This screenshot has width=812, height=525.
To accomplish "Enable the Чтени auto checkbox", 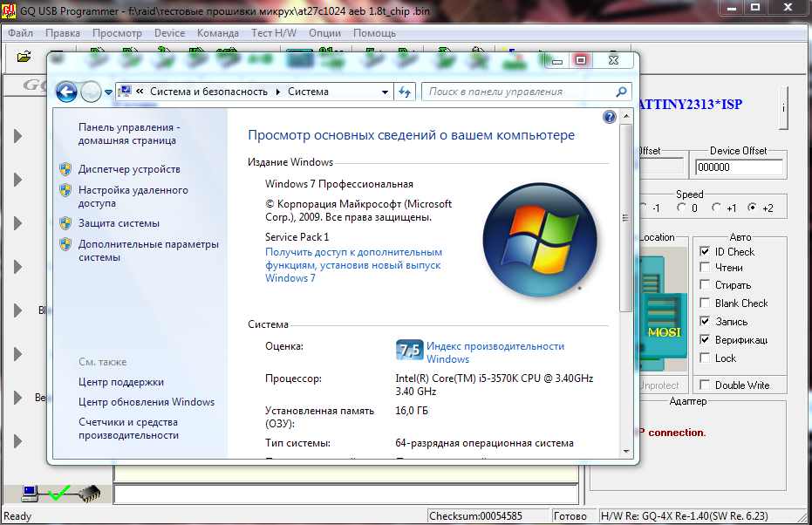I will (x=705, y=267).
